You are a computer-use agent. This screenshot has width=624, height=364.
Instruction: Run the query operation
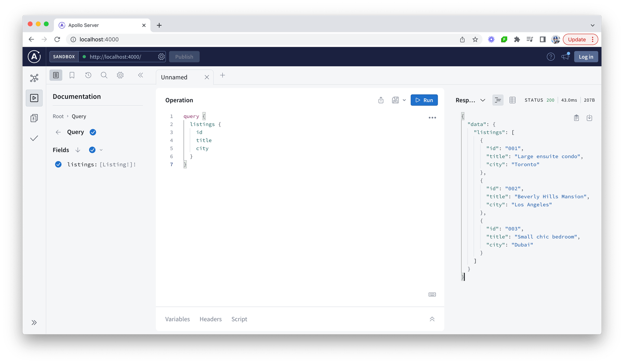click(424, 100)
